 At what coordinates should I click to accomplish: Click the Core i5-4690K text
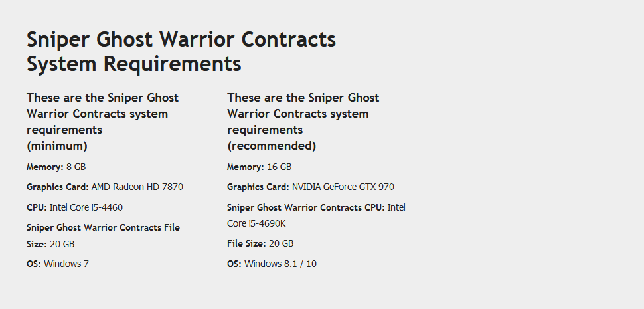[256, 223]
